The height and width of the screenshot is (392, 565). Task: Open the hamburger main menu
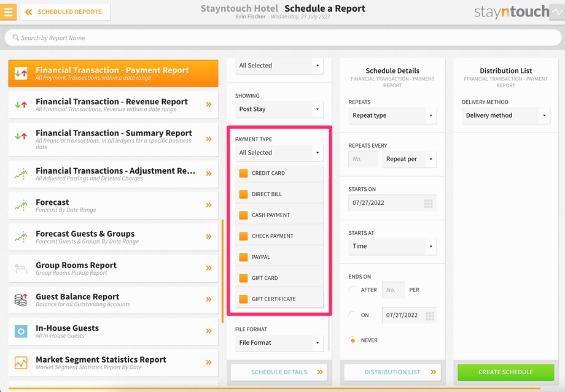[x=8, y=12]
